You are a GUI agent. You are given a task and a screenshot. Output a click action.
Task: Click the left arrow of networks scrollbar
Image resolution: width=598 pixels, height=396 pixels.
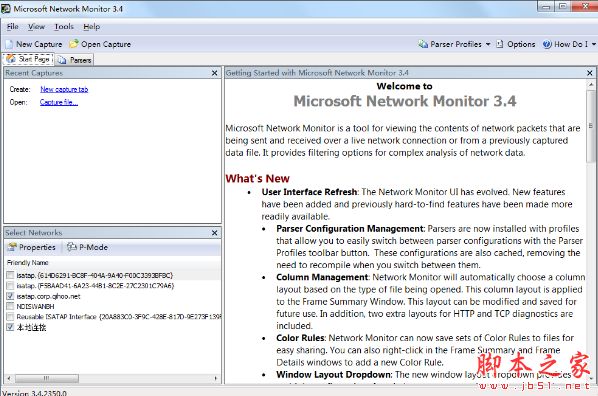pyautogui.click(x=9, y=378)
